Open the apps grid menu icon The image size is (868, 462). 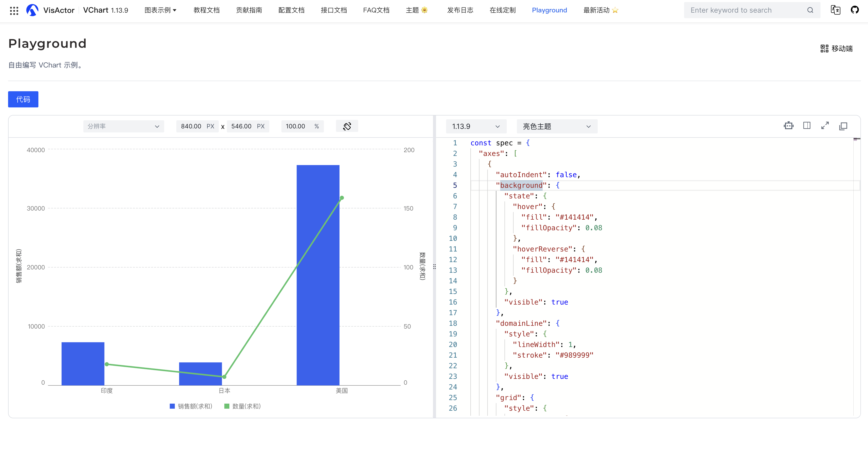[14, 10]
